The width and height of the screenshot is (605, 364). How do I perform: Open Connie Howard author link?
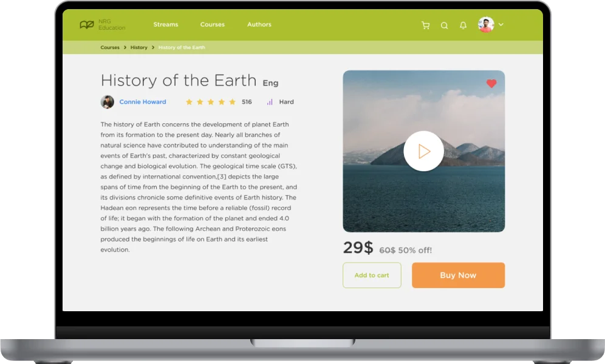143,102
